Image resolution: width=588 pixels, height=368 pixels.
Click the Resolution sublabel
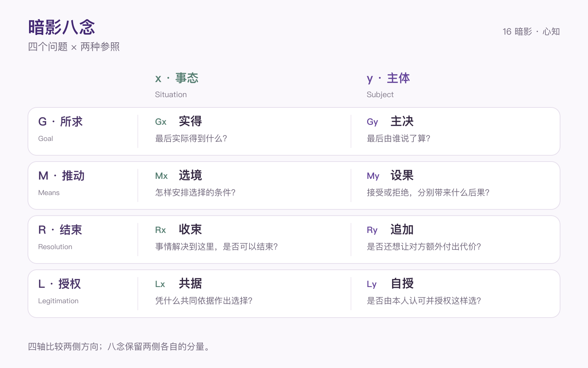(55, 247)
